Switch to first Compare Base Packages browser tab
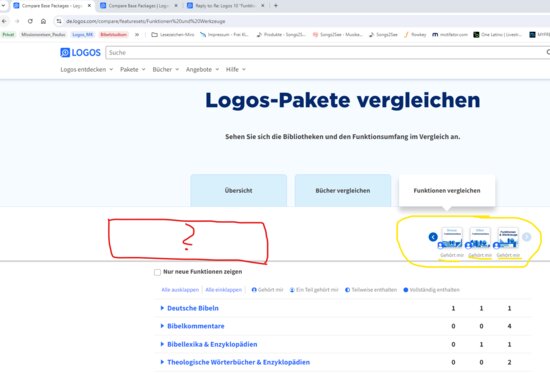 tap(52, 6)
